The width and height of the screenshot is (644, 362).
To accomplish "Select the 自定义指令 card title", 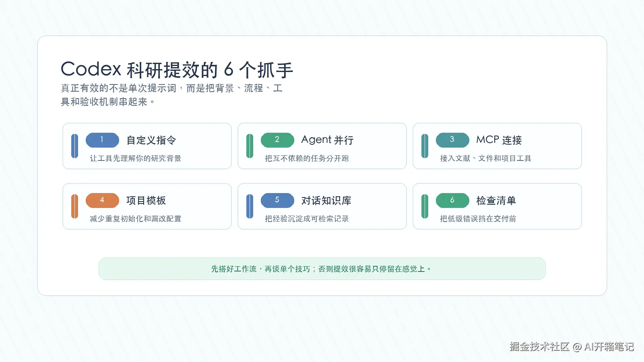I will click(151, 140).
